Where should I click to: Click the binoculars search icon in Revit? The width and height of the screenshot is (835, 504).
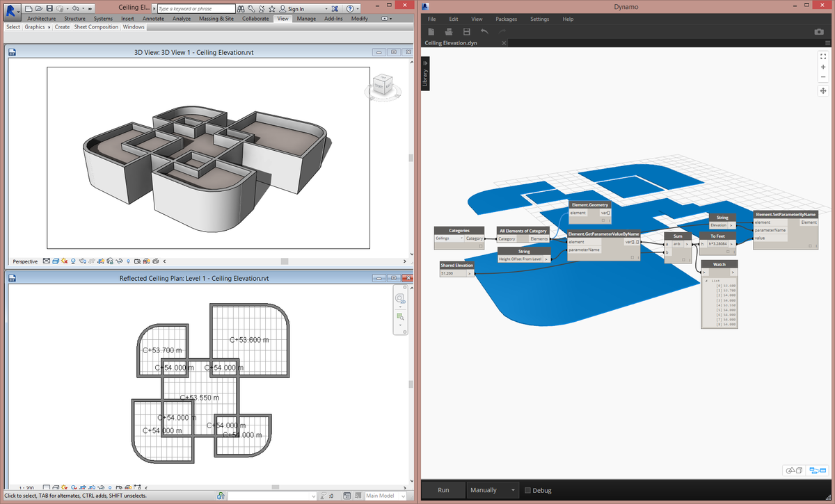point(241,9)
